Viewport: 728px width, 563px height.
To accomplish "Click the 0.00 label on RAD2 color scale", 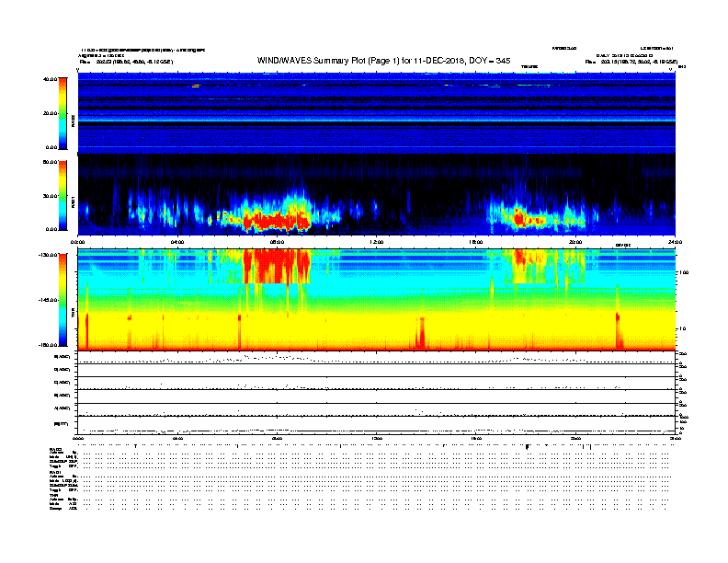I will [51, 147].
